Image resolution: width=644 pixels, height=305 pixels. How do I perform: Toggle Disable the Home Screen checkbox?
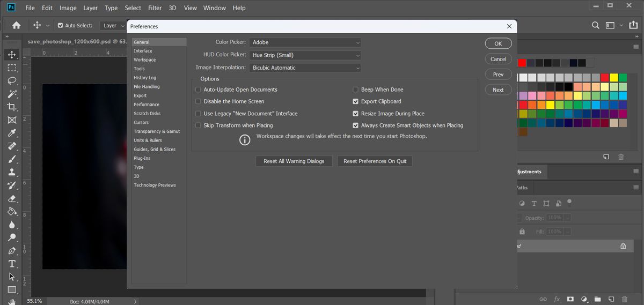[198, 101]
